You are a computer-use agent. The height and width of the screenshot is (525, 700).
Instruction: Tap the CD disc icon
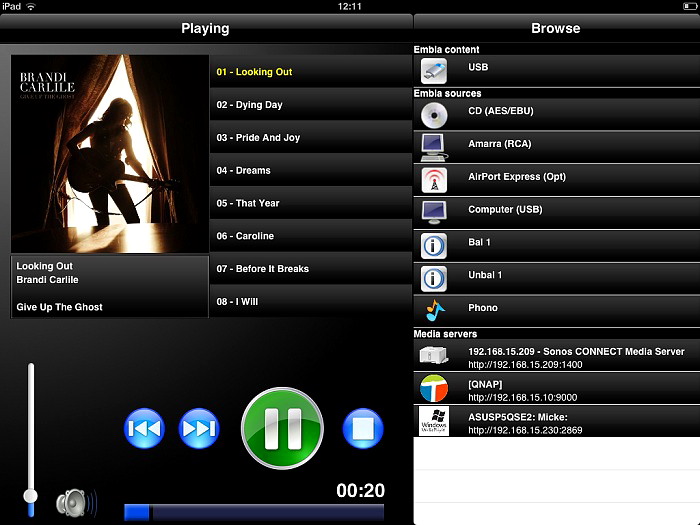(433, 115)
